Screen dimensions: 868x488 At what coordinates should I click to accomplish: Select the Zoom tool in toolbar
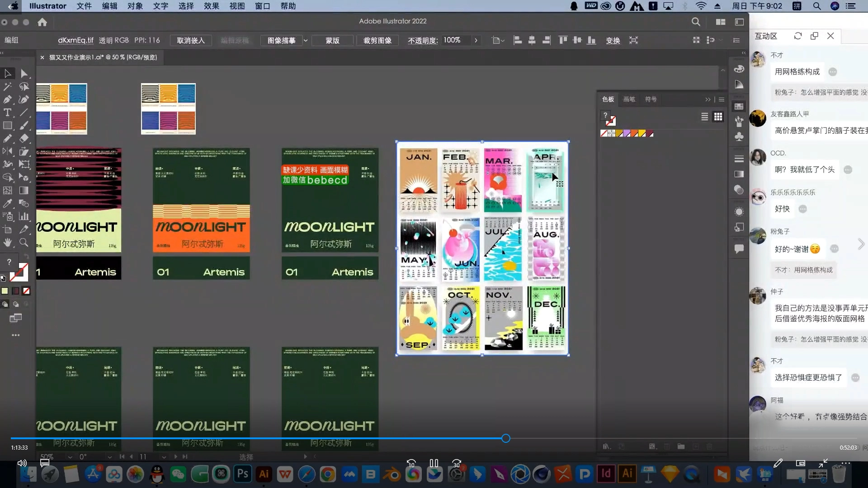(x=24, y=243)
